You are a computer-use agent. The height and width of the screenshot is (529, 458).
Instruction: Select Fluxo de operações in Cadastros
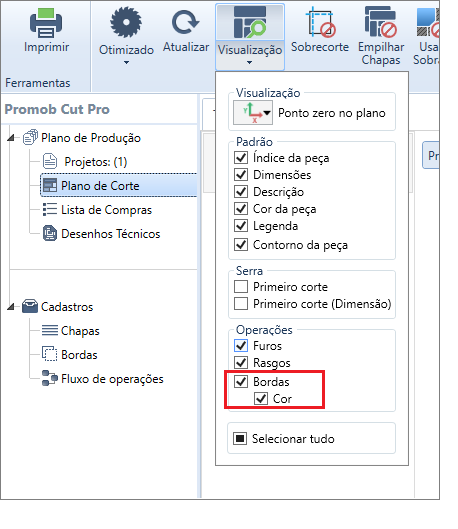click(102, 379)
